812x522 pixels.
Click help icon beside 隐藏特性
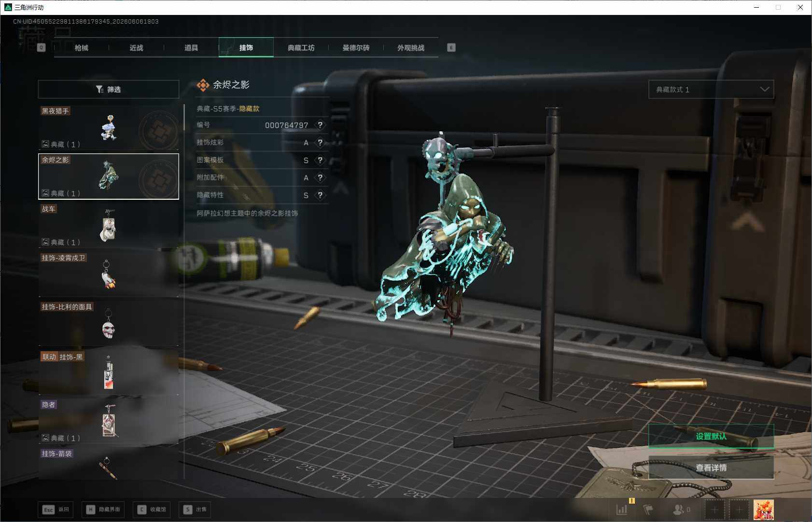320,195
